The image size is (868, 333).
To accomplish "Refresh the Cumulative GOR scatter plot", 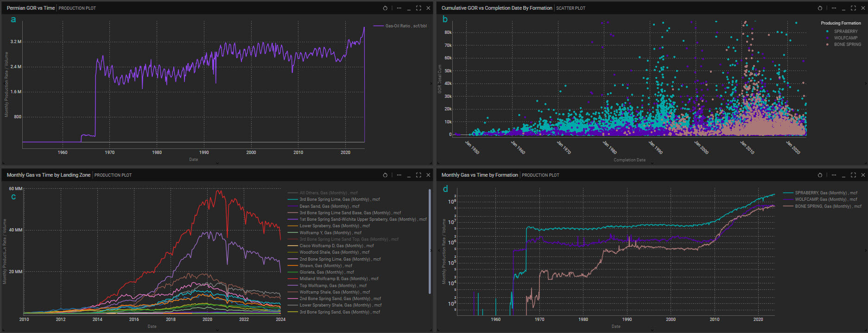I will coord(820,8).
